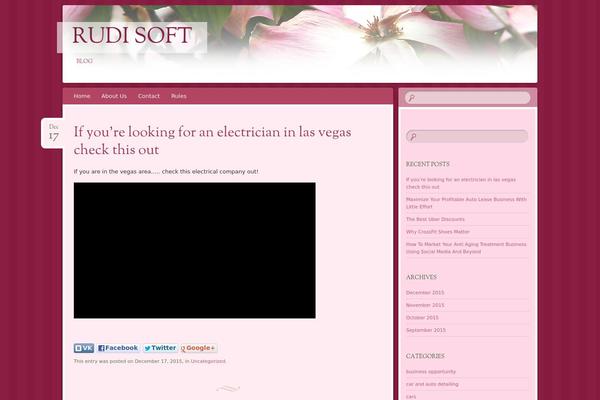
Task: Open Anti Aging Treatment Business marketing post
Action: [466, 248]
